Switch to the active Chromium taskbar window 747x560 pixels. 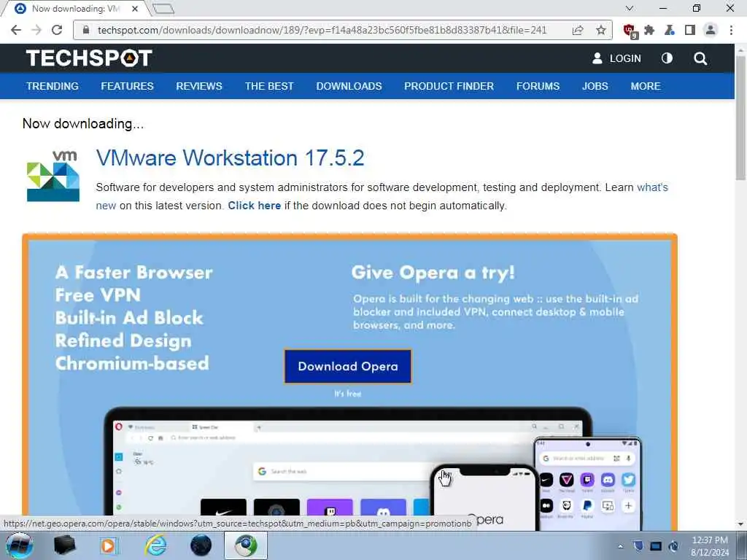tap(246, 545)
